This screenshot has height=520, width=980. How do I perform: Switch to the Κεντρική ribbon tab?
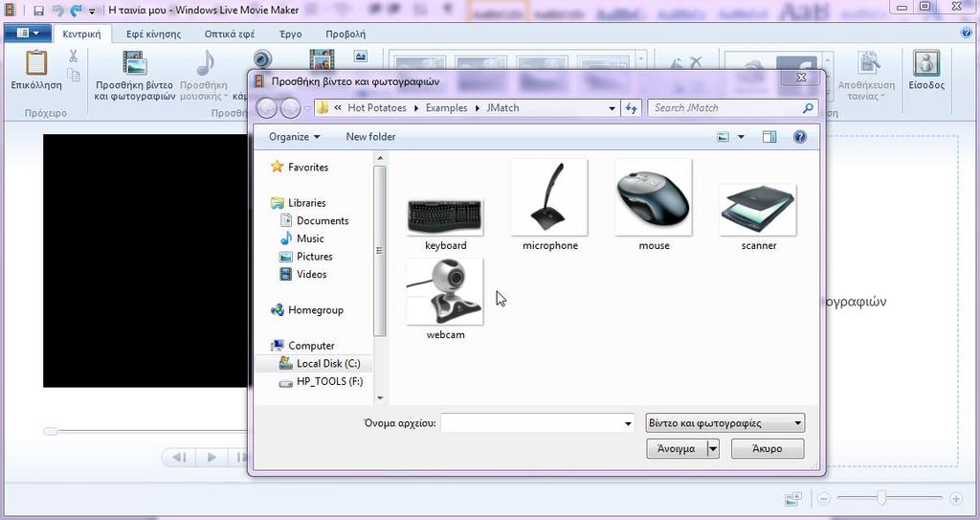pyautogui.click(x=82, y=34)
